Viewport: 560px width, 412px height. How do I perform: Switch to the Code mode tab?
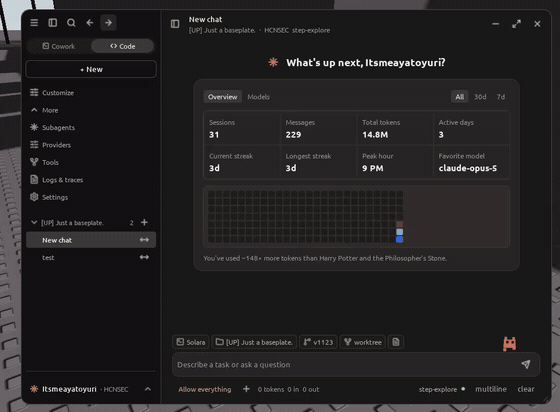(122, 46)
